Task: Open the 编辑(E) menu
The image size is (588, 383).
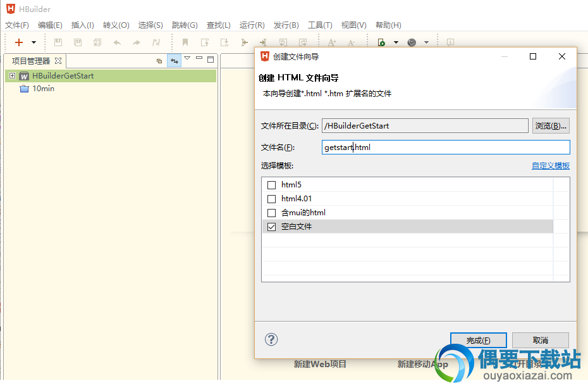Action: click(x=50, y=25)
